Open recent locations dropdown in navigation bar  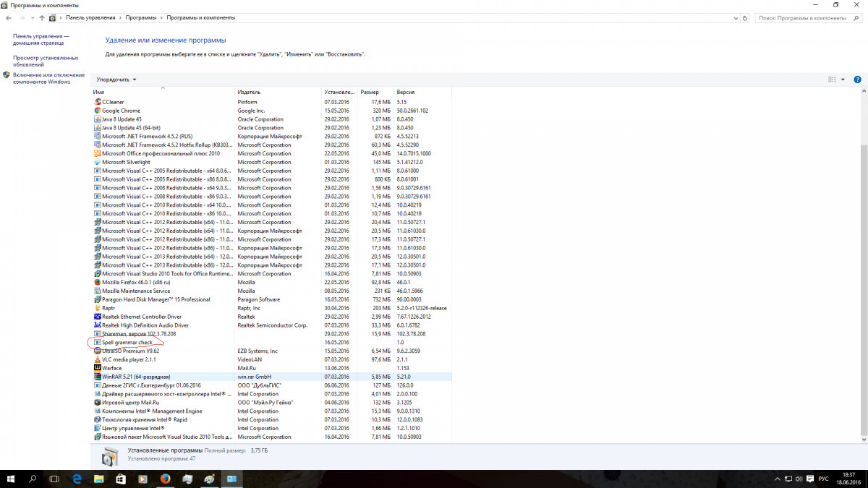coord(32,17)
